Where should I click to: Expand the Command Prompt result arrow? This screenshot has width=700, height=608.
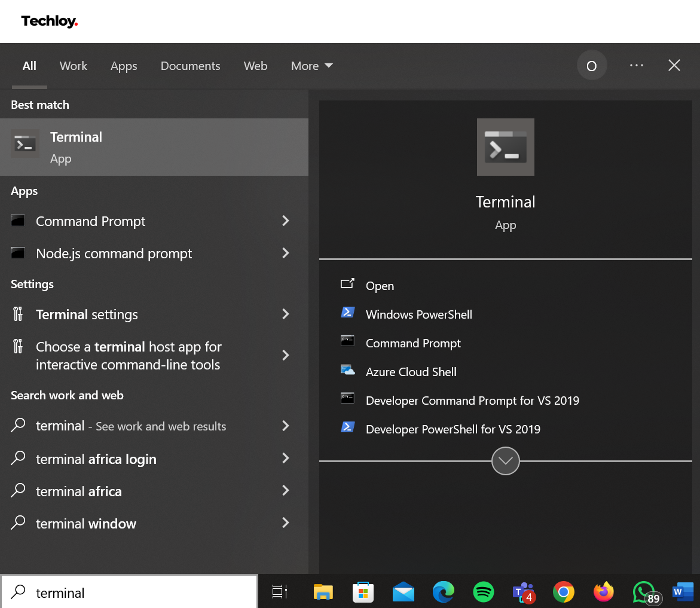tap(286, 221)
